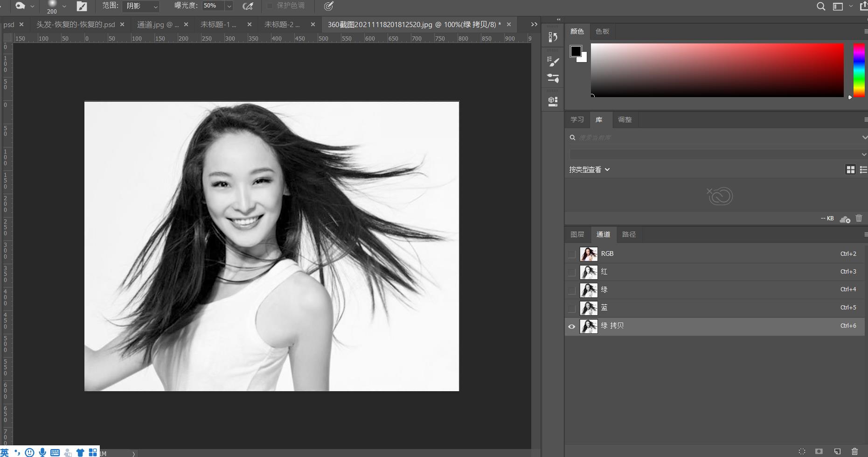868x457 pixels.
Task: Toggle the 保护色调 checkbox
Action: coord(270,6)
